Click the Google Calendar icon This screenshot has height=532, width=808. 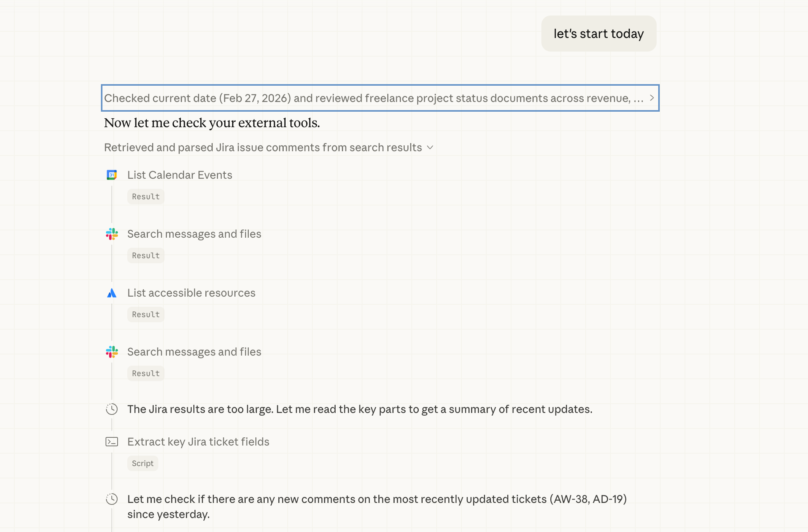click(112, 175)
